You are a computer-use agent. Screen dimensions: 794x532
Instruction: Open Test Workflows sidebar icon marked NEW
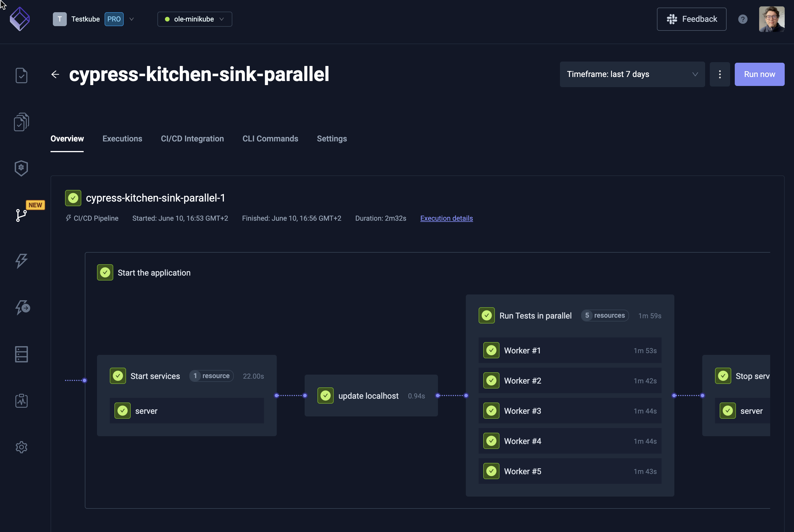tap(21, 215)
